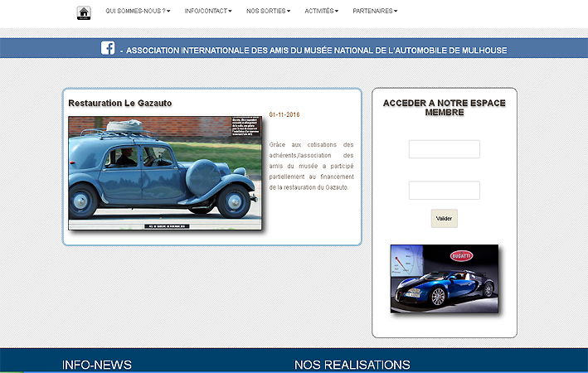Expand the Partenaires menu
This screenshot has width=588, height=373.
pos(375,12)
